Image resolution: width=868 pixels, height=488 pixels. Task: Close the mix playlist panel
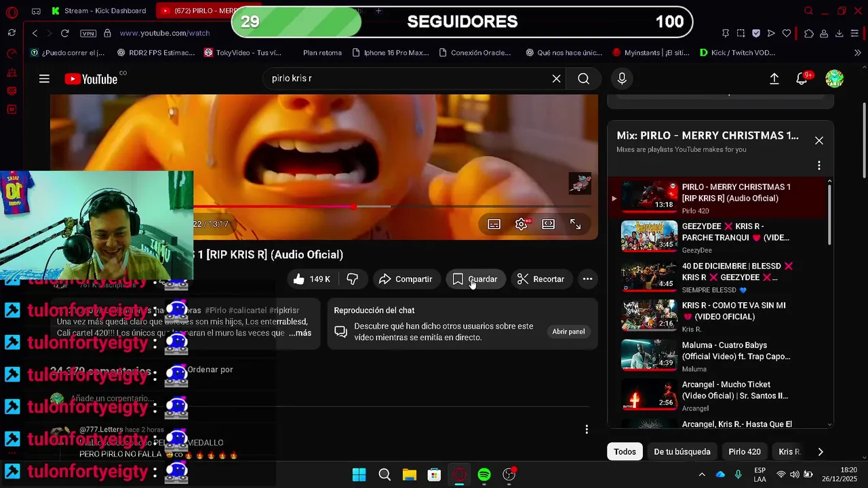pyautogui.click(x=819, y=140)
